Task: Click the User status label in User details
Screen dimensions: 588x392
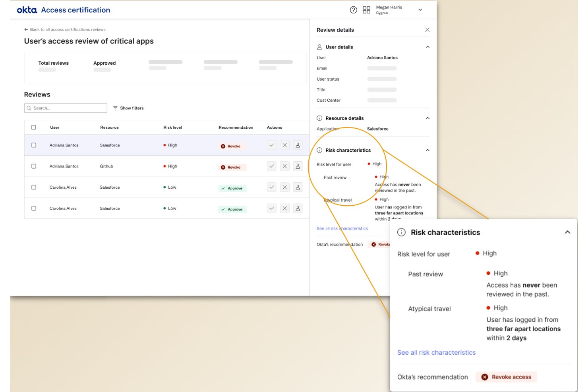Action: click(328, 79)
